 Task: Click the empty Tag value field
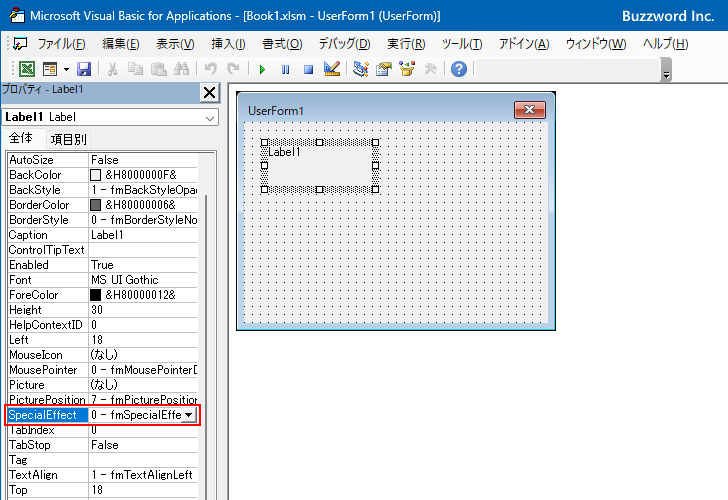coord(143,460)
